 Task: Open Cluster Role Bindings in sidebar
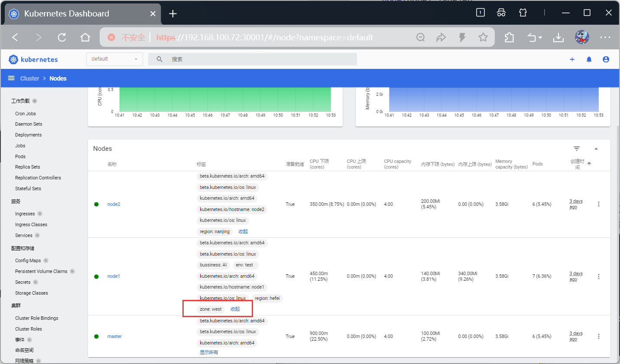(x=36, y=318)
